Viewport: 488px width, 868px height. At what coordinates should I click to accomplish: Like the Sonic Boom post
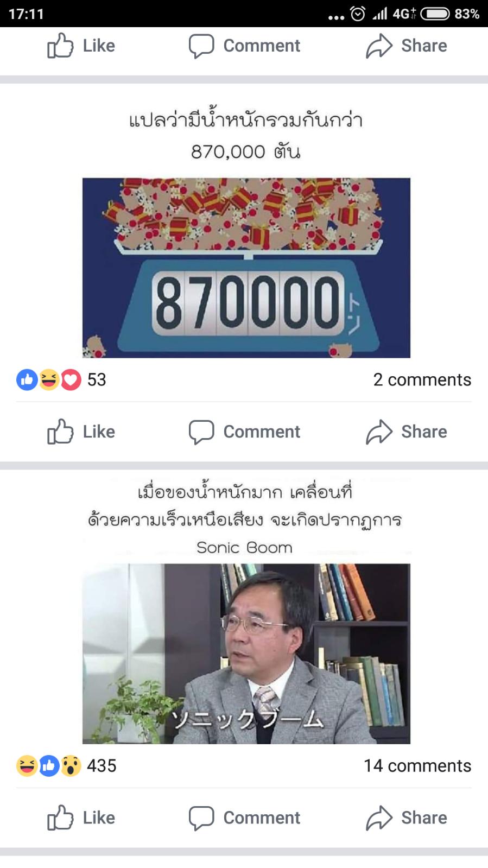(x=81, y=818)
